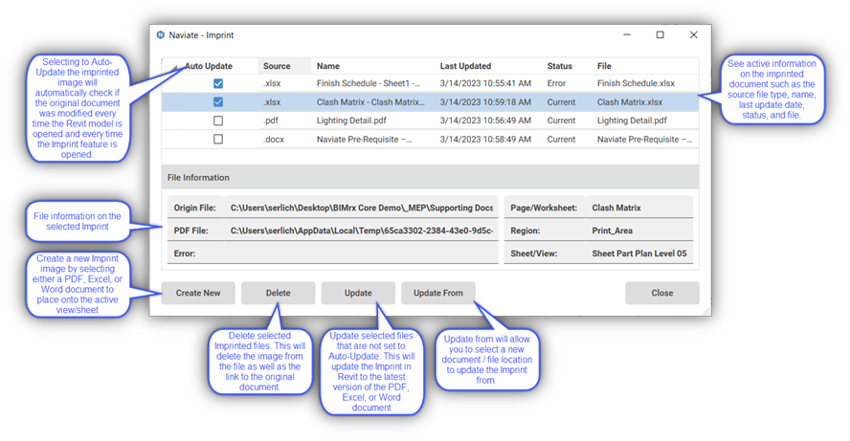Minimize the Naviate - Imprint window
The height and width of the screenshot is (441, 850).
pos(627,35)
